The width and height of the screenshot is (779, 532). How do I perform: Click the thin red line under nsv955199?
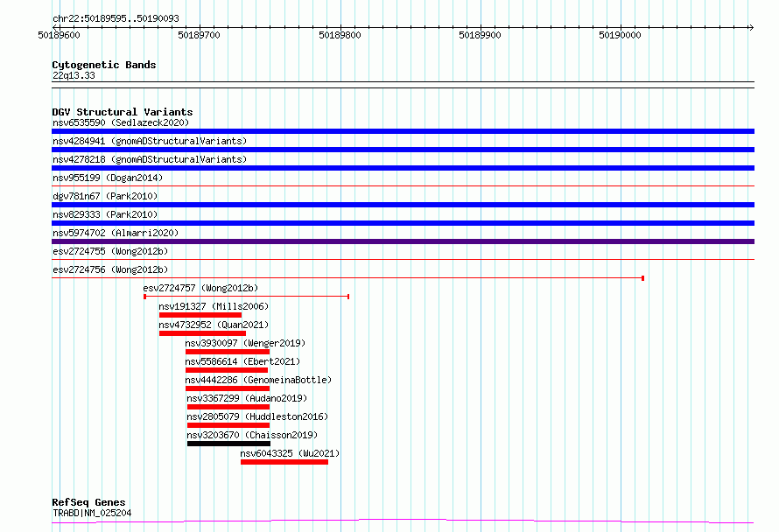point(403,186)
